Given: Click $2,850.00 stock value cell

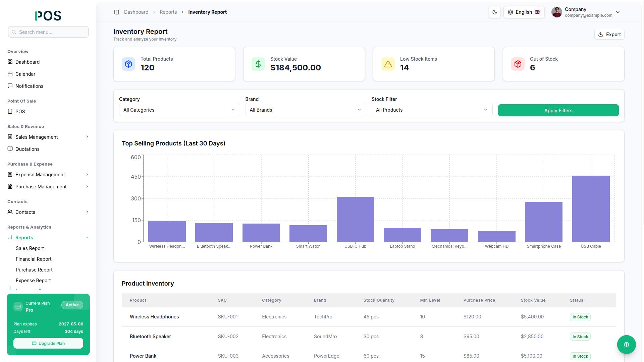Looking at the screenshot, I should (x=532, y=337).
